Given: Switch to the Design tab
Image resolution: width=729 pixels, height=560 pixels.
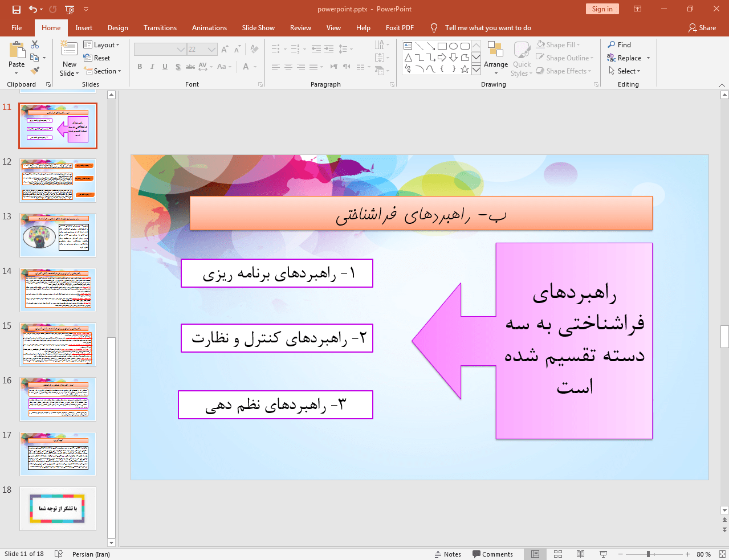Looking at the screenshot, I should point(118,27).
